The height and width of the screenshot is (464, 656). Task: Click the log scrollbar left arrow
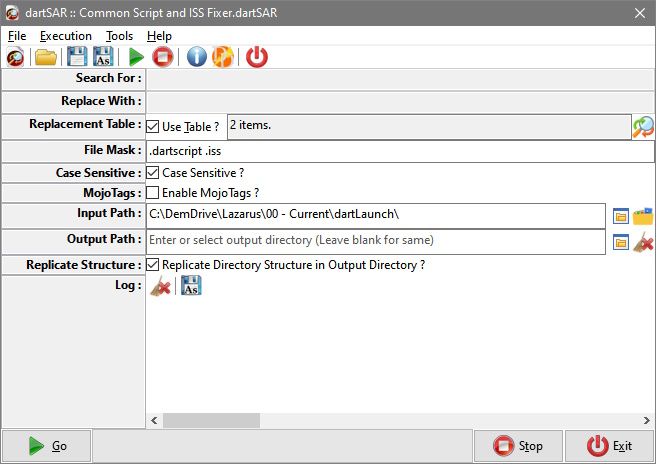pos(154,420)
